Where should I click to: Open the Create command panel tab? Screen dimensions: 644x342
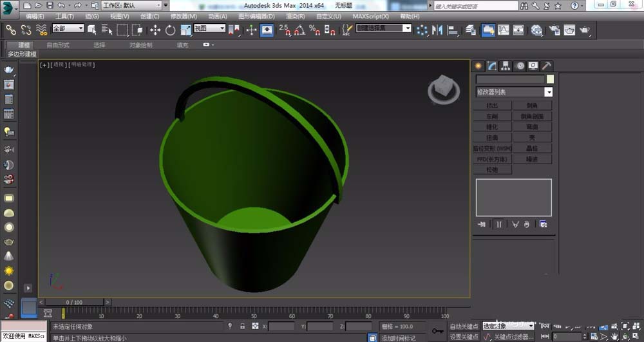479,66
